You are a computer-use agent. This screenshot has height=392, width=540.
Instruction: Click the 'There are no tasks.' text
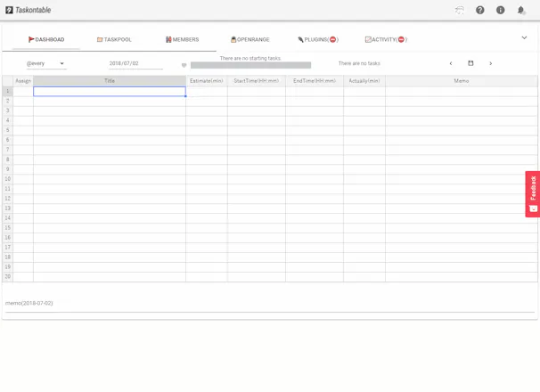point(359,63)
